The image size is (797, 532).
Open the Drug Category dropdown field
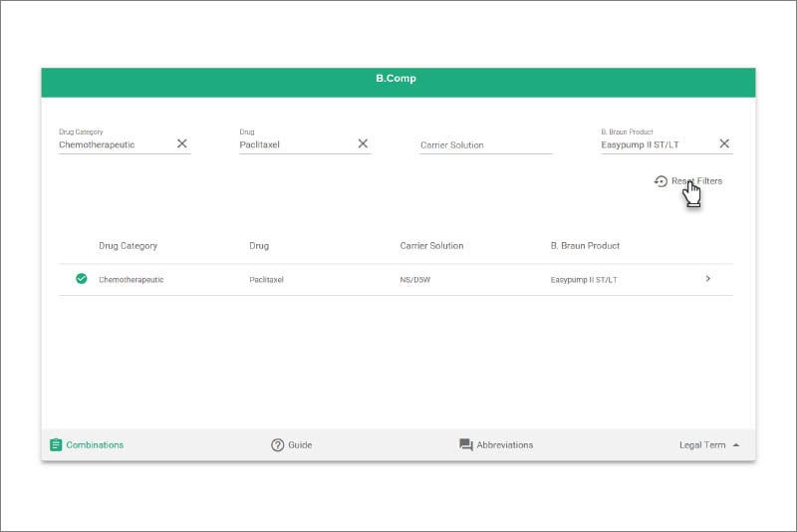point(115,144)
